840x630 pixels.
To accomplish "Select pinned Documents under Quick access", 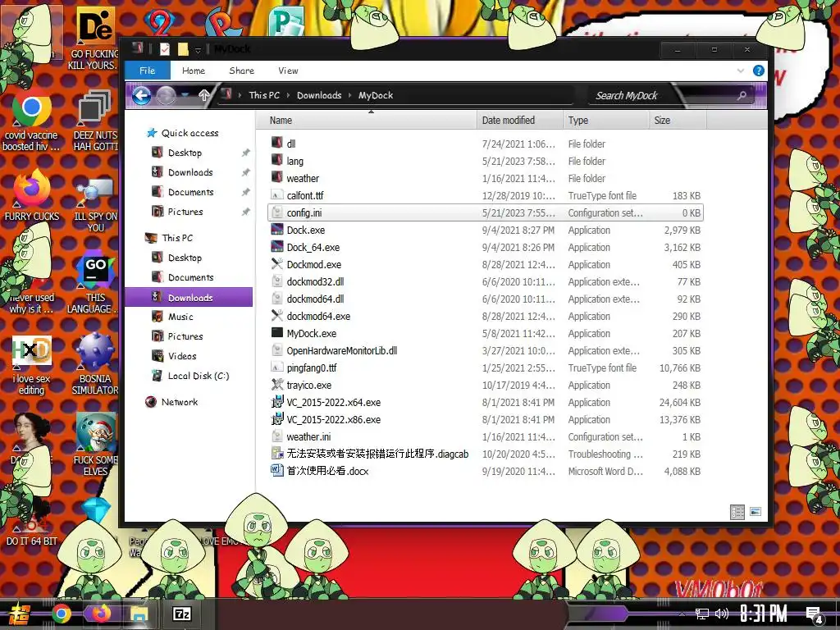I will click(x=190, y=192).
